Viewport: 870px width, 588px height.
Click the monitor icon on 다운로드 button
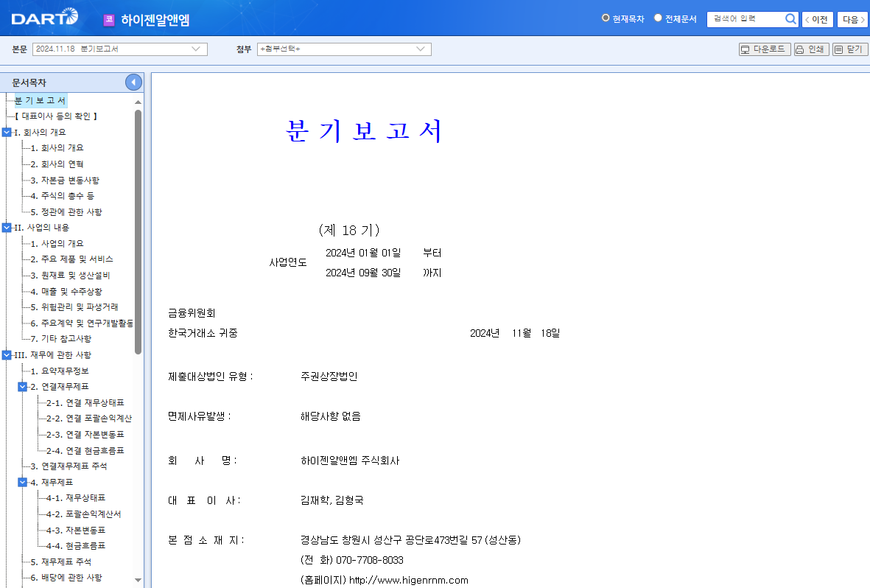pyautogui.click(x=746, y=49)
